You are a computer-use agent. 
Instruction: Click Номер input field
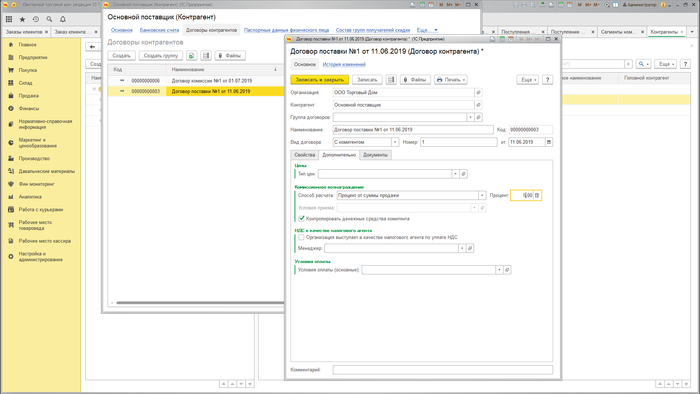pyautogui.click(x=458, y=142)
